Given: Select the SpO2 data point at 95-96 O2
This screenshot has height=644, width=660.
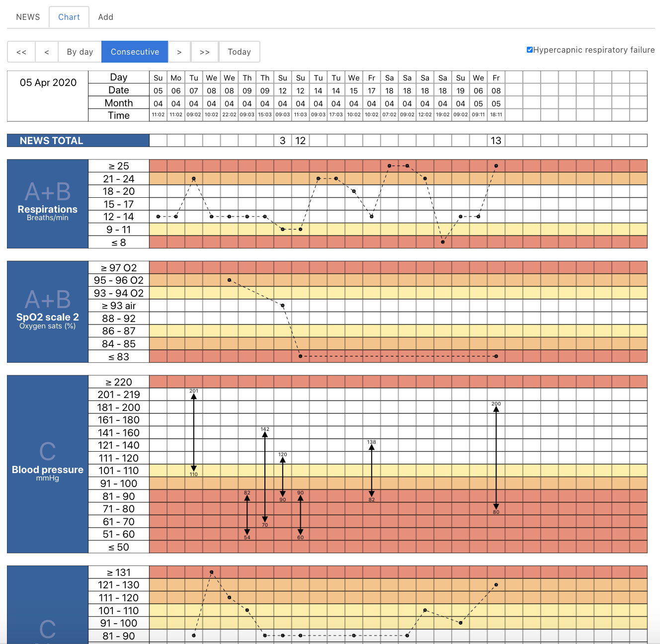Looking at the screenshot, I should pyautogui.click(x=229, y=280).
